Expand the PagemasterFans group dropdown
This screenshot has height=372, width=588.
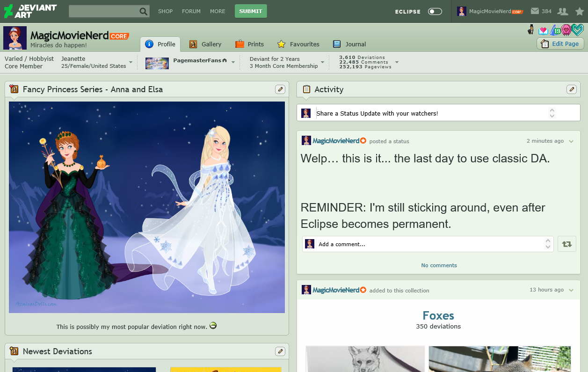[x=233, y=62]
